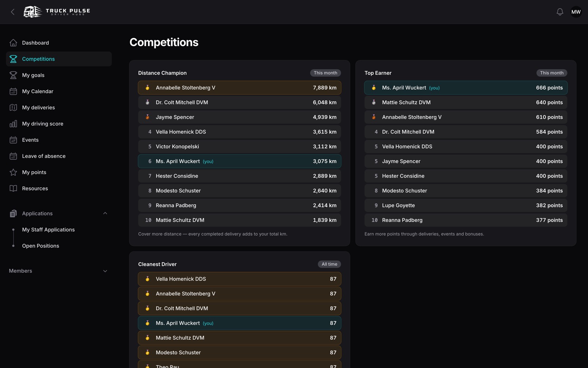Open the MW user avatar menu

coord(576,12)
